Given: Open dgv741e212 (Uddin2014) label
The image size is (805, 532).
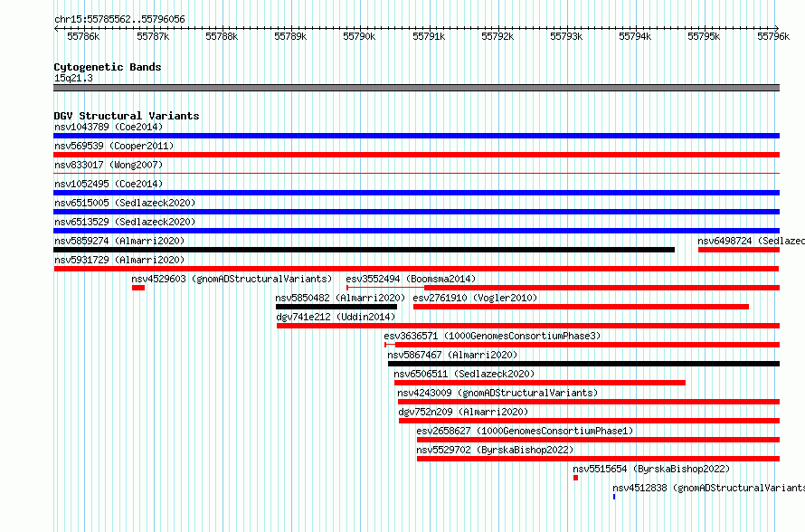Looking at the screenshot, I should point(336,317).
